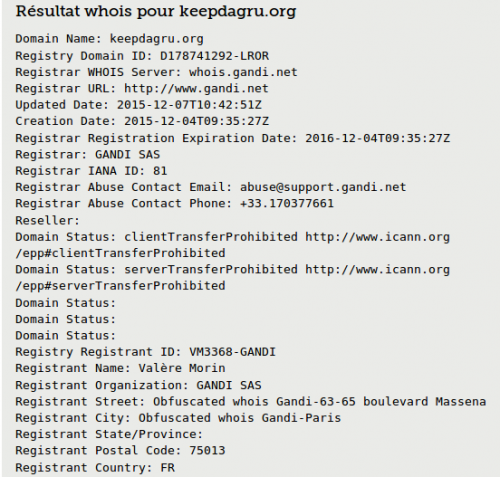Click the Registrar GANDI SAS line
This screenshot has width=500, height=477.
tap(88, 154)
